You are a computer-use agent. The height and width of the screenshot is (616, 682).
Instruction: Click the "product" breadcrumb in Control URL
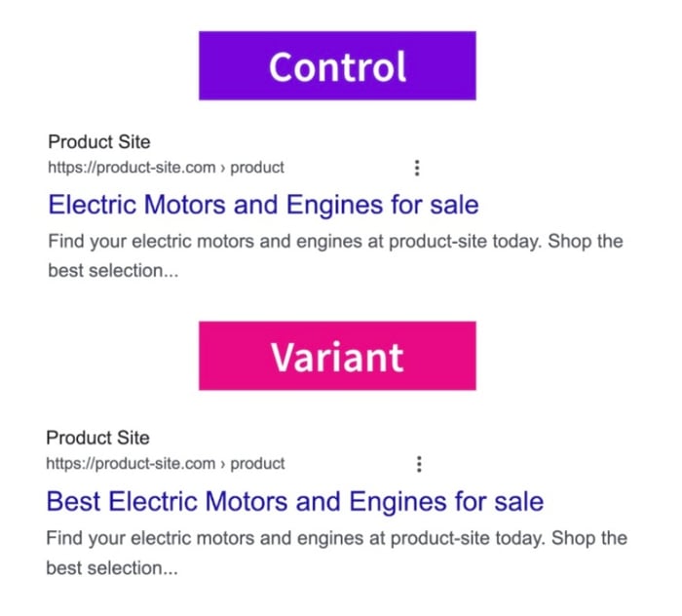pos(257,168)
